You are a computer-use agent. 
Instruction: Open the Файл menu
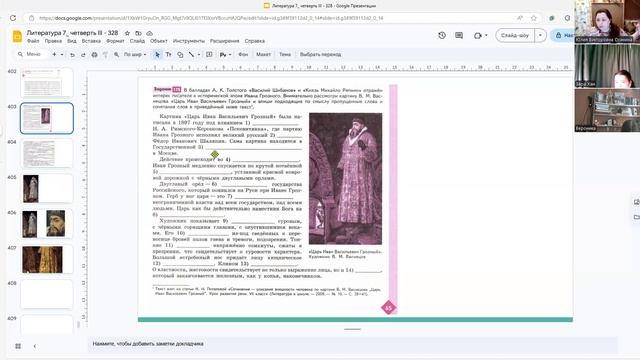33,41
